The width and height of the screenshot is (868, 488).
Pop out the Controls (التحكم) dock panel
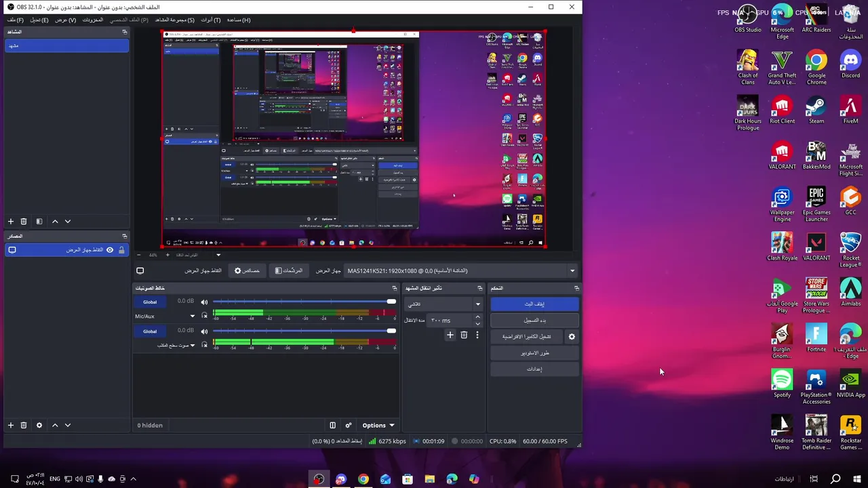click(576, 288)
